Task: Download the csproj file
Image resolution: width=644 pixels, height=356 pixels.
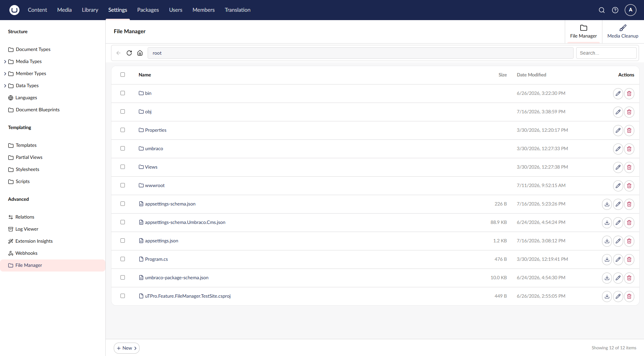Action: click(x=607, y=296)
